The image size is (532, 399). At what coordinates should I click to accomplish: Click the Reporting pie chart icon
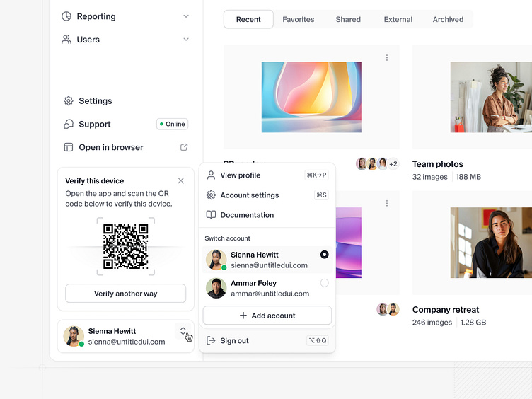66,16
